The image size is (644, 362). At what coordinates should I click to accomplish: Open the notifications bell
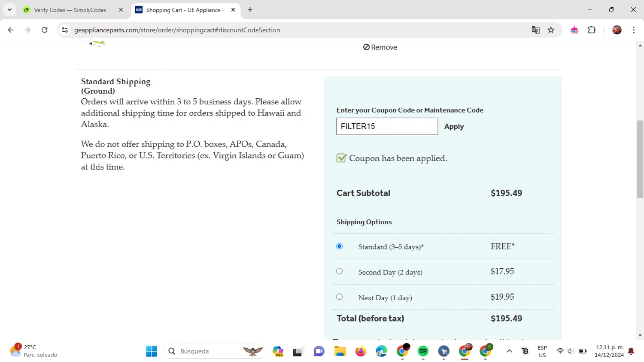[x=631, y=351]
